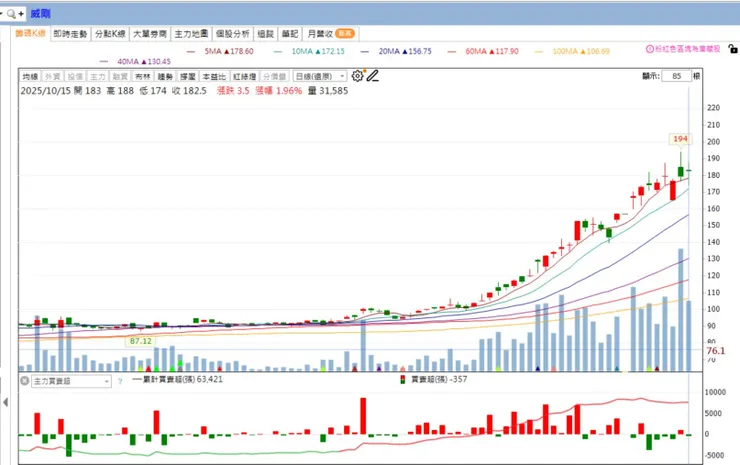Click the 60MA 117.90 value text
This screenshot has width=740, height=465.
point(492,51)
